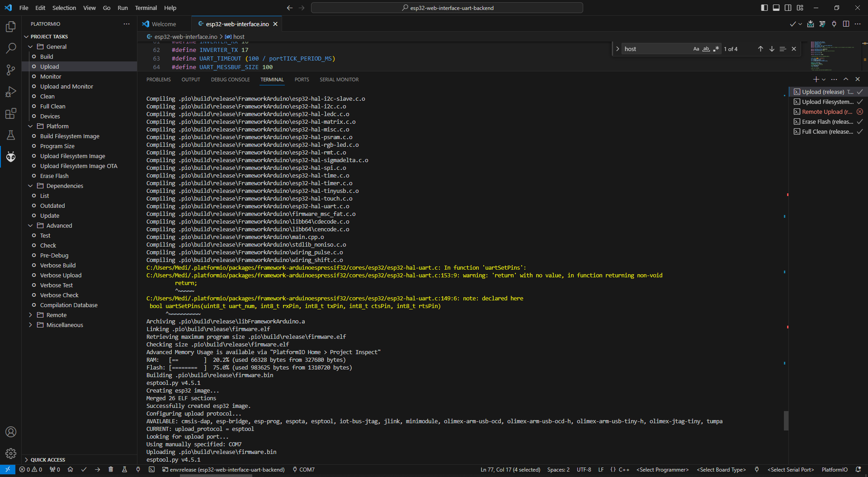Screen dimensions: 868x477
Task: Open the PlatformIO alien-head icon in activity bar
Action: click(11, 157)
